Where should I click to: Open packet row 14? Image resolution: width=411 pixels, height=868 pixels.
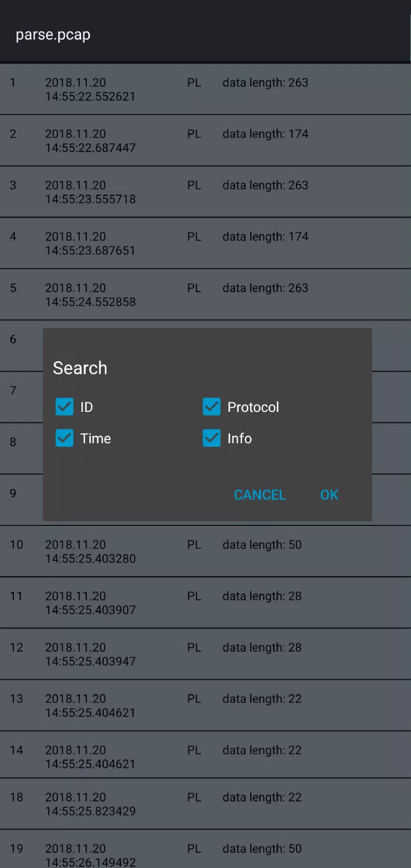click(206, 755)
